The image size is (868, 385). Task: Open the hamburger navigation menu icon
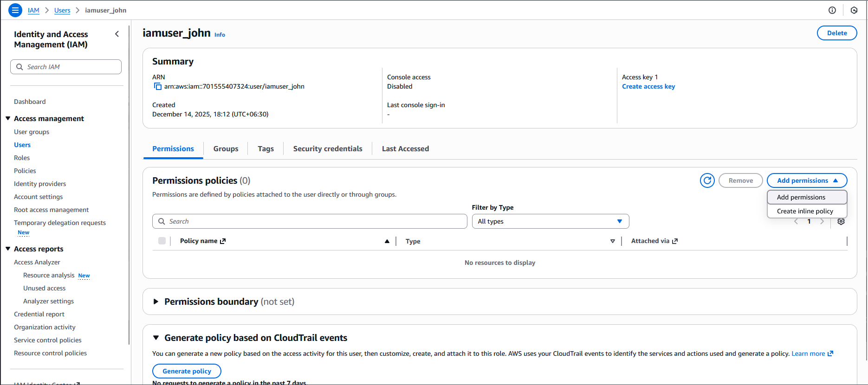[15, 10]
